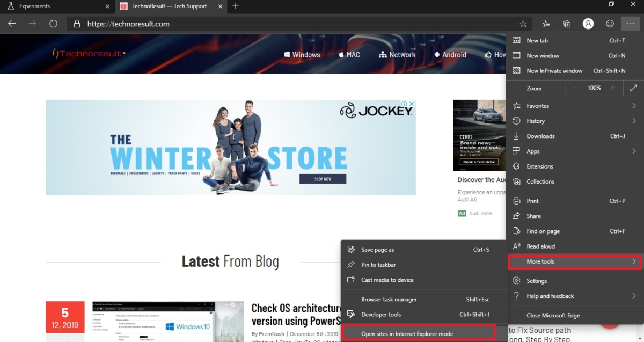Click the padlock icon in the address bar
The width and height of the screenshot is (644, 342).
tap(76, 24)
